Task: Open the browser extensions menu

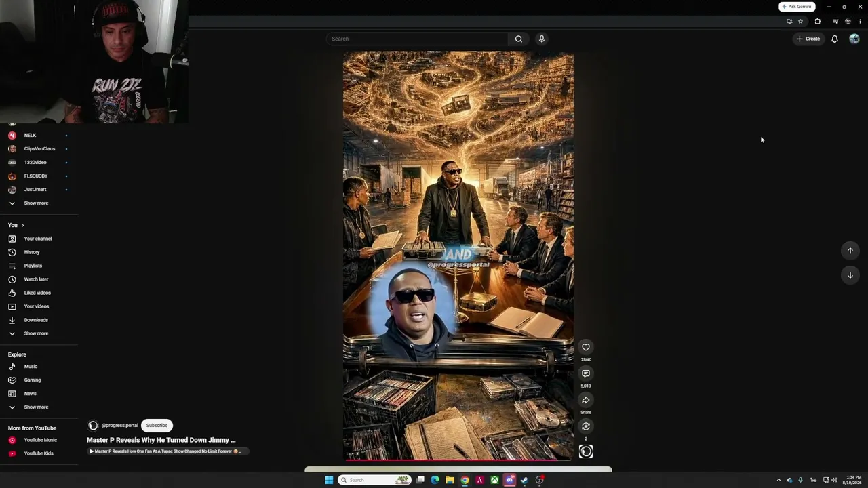Action: pos(817,22)
